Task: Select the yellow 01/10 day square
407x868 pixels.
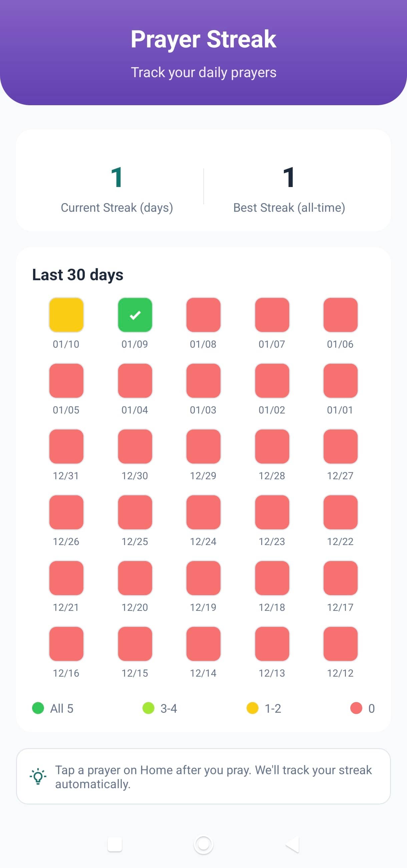Action: tap(66, 315)
